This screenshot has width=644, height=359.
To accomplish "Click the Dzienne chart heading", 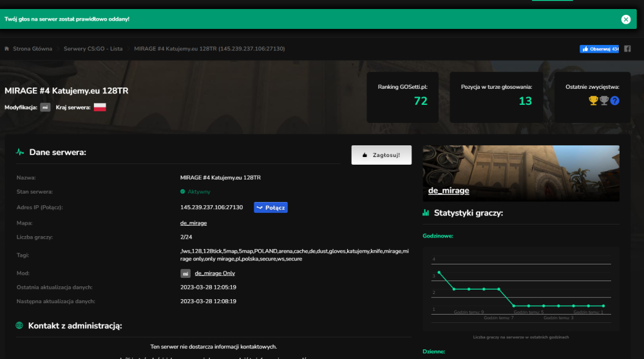I will (x=433, y=352).
